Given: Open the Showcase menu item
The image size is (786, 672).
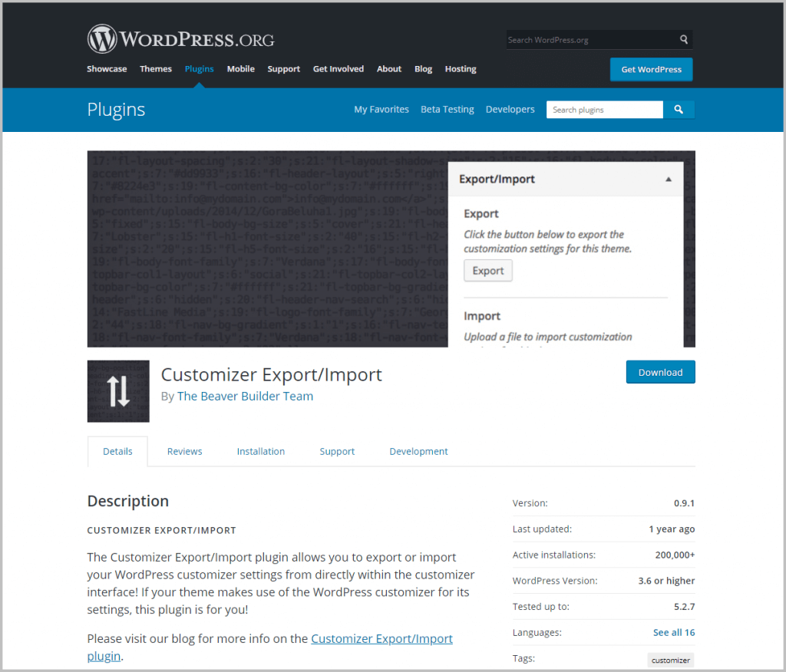Looking at the screenshot, I should pyautogui.click(x=107, y=68).
